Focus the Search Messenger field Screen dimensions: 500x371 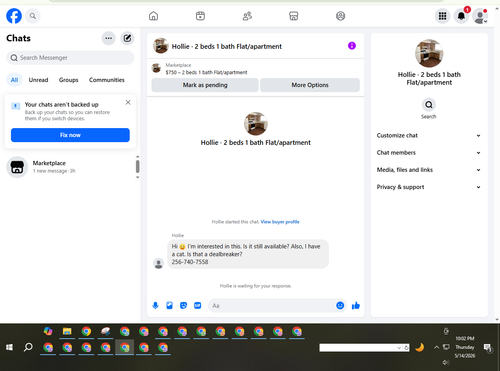[70, 58]
